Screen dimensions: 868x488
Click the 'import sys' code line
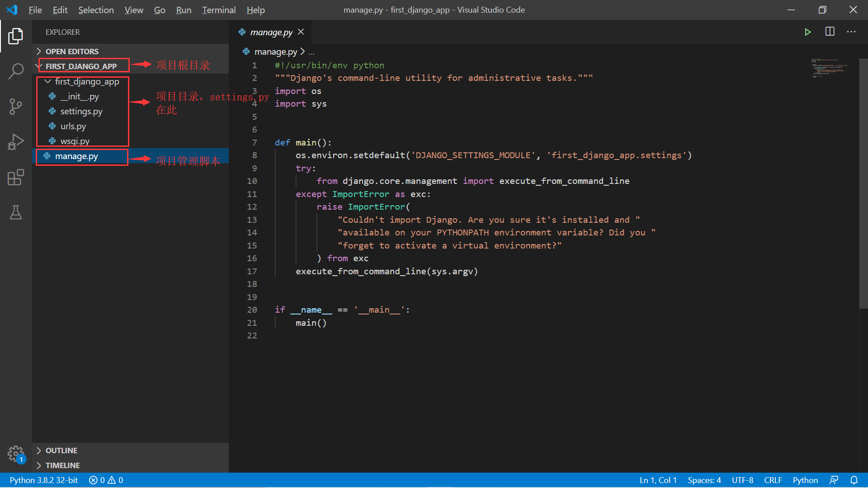pyautogui.click(x=301, y=103)
